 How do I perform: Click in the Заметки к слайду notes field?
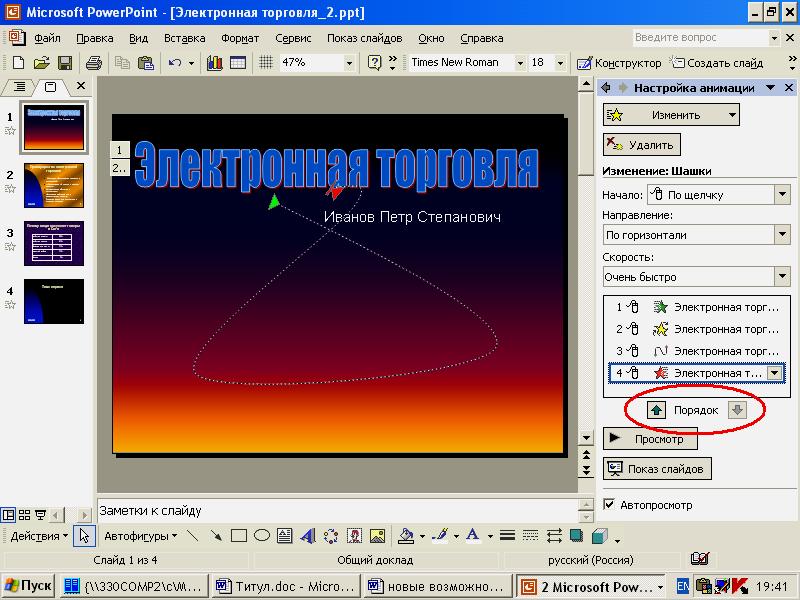(x=337, y=510)
